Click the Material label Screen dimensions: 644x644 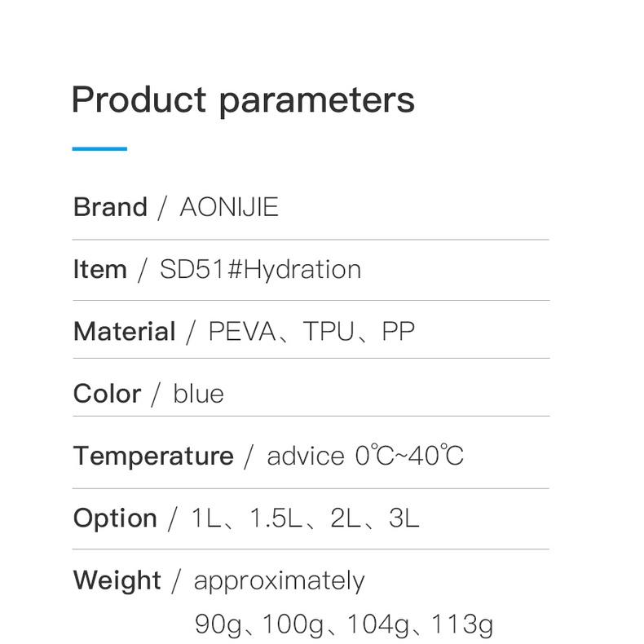click(x=125, y=332)
